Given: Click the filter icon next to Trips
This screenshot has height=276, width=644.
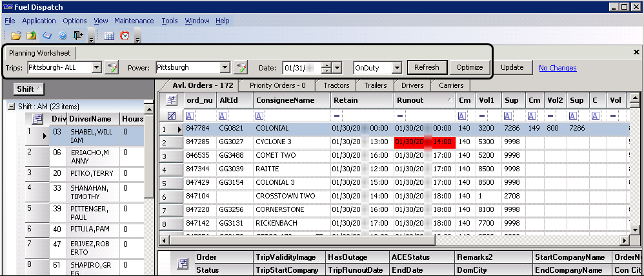Looking at the screenshot, I should click(x=112, y=67).
